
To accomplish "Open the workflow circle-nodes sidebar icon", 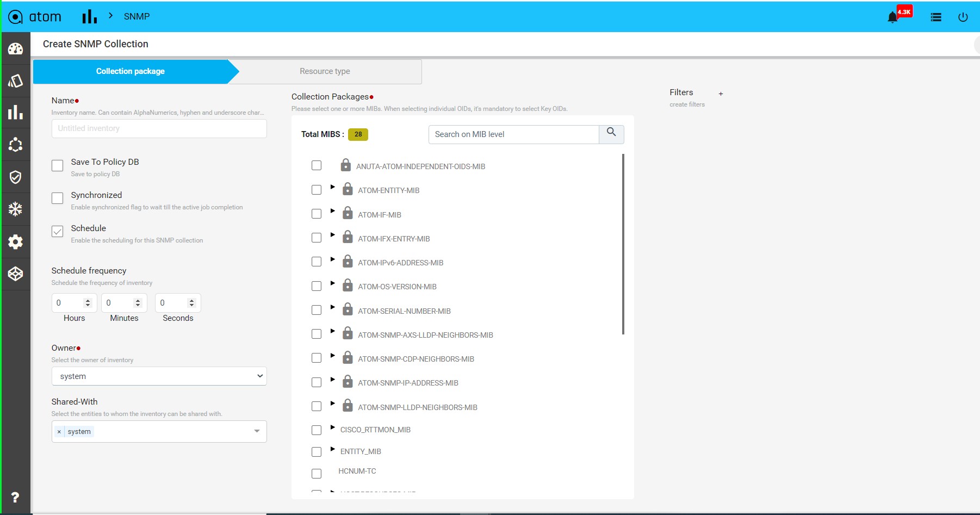I will (16, 145).
